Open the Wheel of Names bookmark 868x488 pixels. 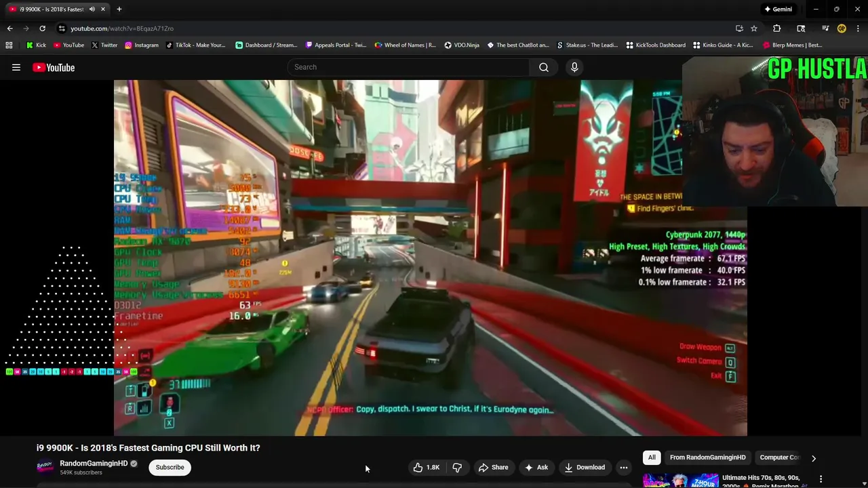click(405, 45)
